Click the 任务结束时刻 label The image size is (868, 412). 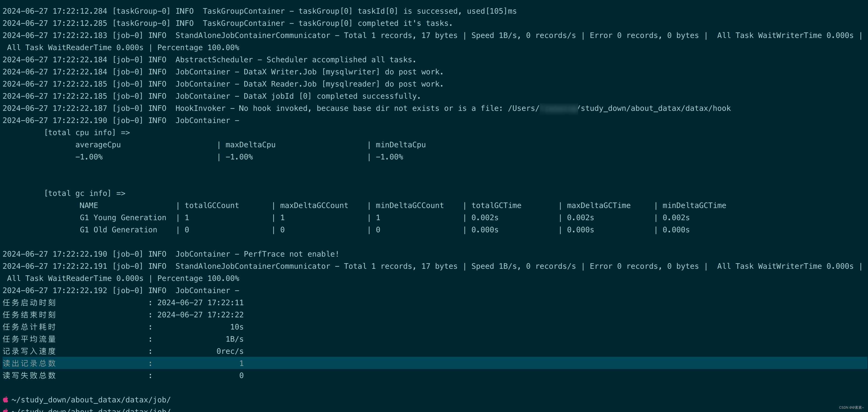pyautogui.click(x=29, y=315)
